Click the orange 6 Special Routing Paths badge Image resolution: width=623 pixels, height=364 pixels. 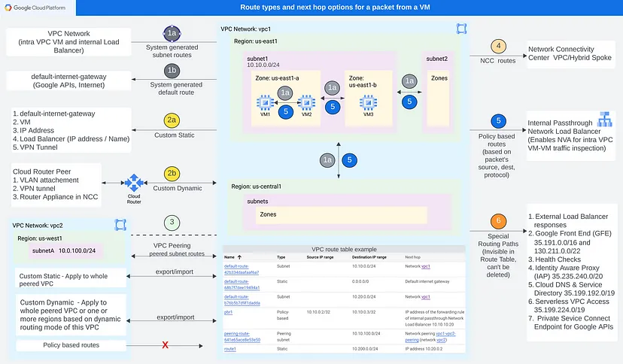[498, 221]
